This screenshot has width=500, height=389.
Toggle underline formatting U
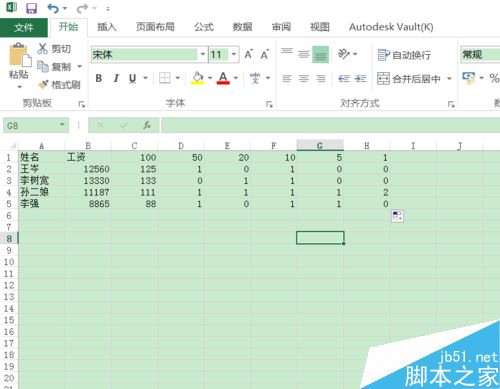point(133,78)
